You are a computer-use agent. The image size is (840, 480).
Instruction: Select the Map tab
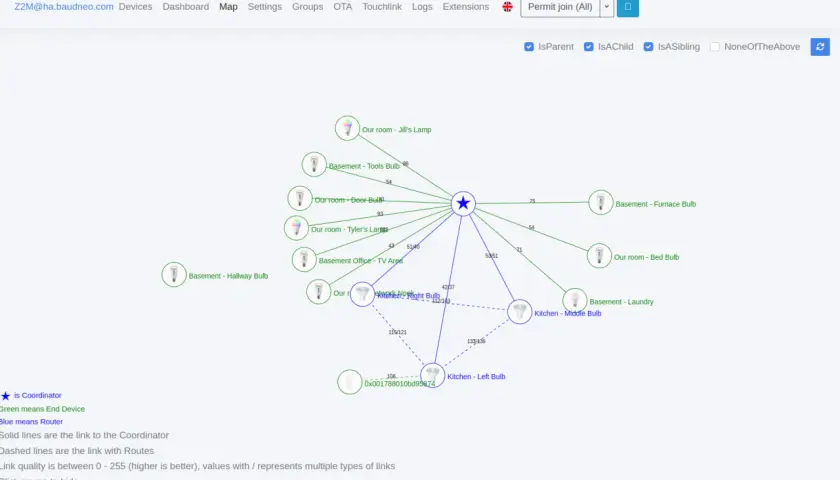[x=228, y=7]
